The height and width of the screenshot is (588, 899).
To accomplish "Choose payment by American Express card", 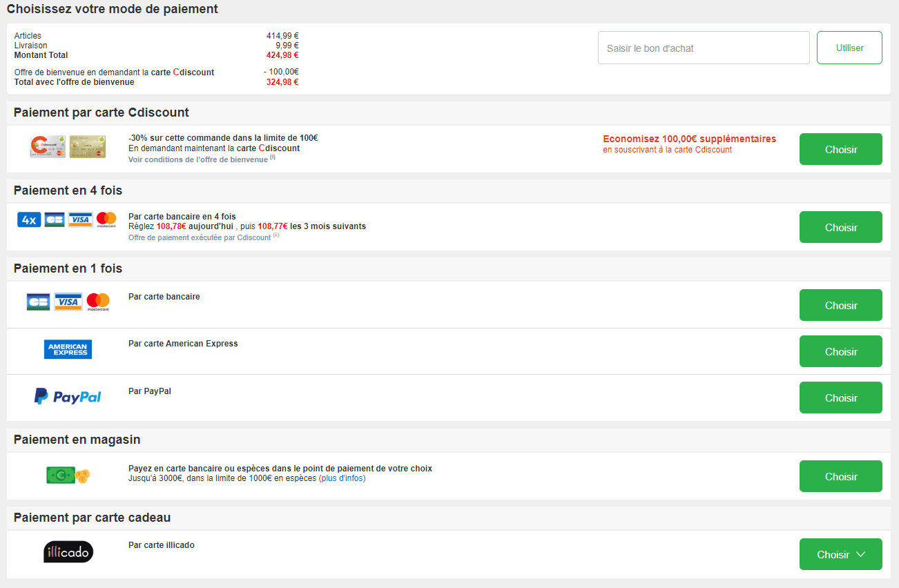I will [x=840, y=351].
